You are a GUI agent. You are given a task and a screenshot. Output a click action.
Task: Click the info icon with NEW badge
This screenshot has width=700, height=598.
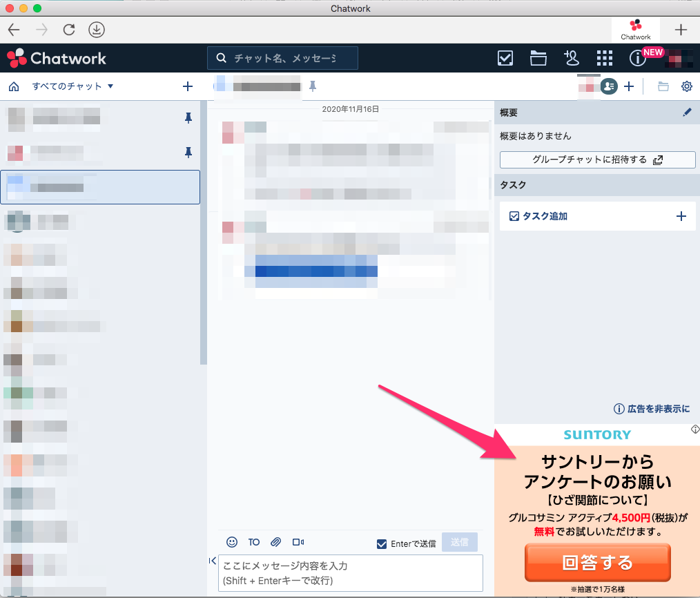point(636,58)
